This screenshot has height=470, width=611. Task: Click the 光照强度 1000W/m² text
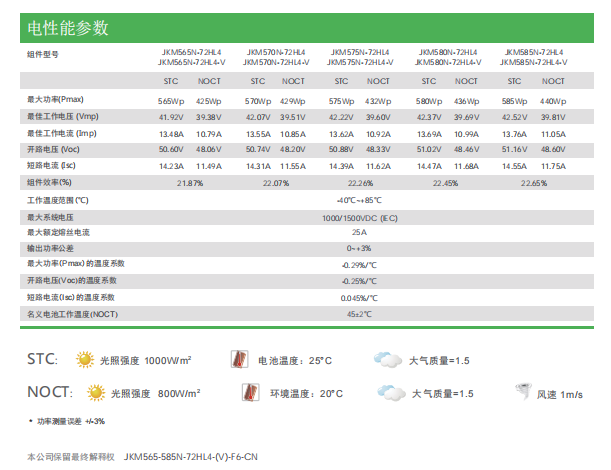[x=146, y=360]
